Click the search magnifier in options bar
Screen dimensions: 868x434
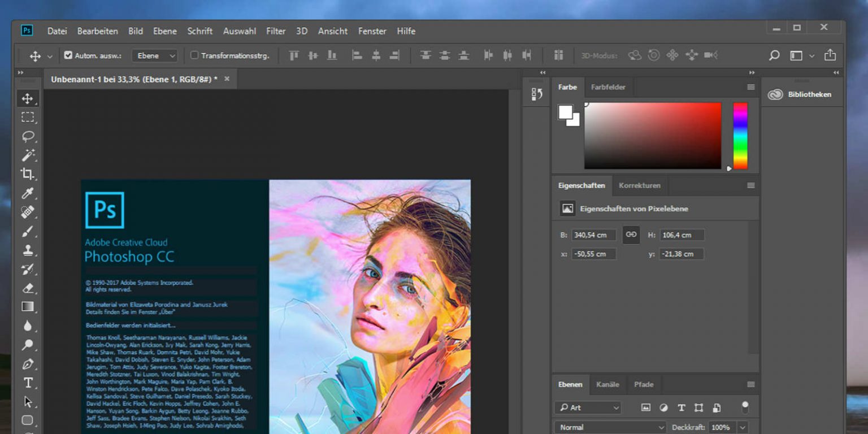(774, 55)
